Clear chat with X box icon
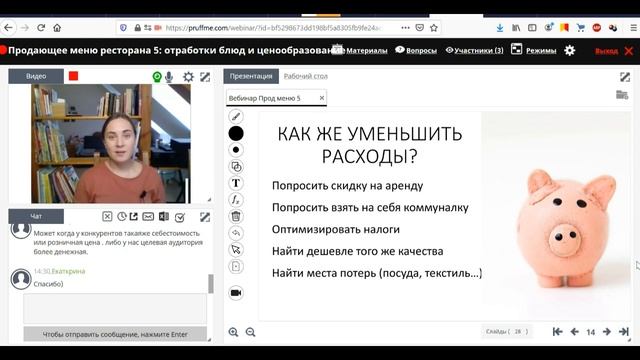This screenshot has width=640, height=360. (107, 216)
